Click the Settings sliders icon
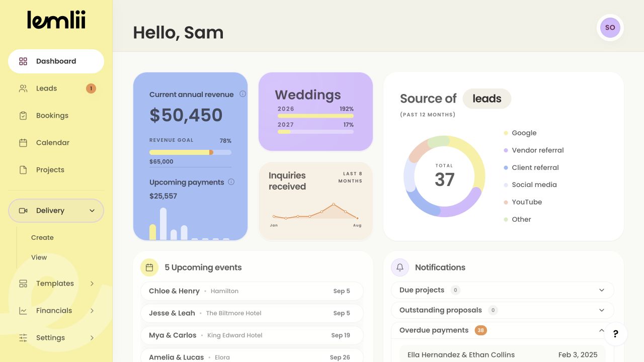644x362 pixels. (x=23, y=338)
